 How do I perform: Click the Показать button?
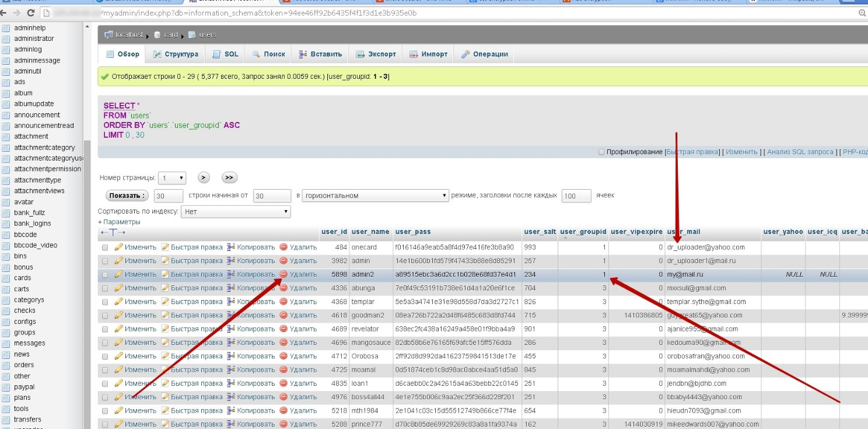click(127, 196)
